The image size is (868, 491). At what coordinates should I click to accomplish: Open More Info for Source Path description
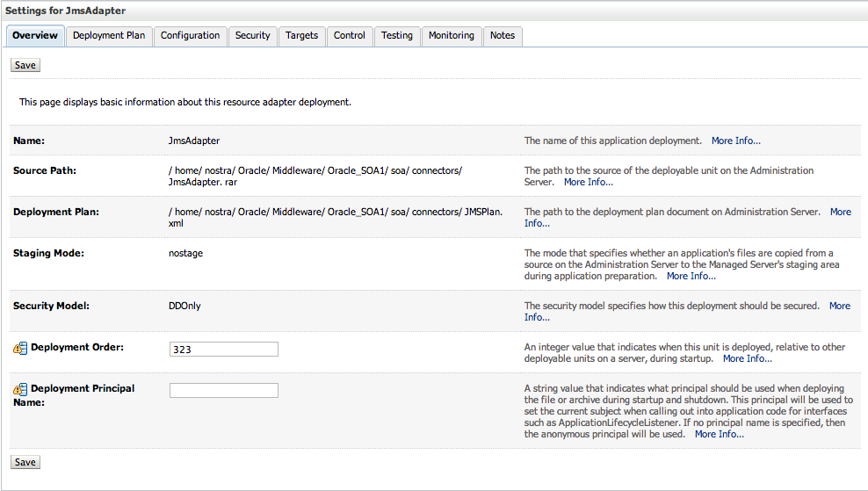tap(588, 183)
